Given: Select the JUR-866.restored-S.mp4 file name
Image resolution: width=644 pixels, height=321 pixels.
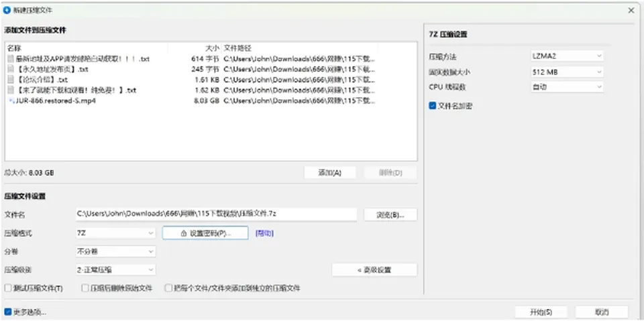Looking at the screenshot, I should coord(56,101).
